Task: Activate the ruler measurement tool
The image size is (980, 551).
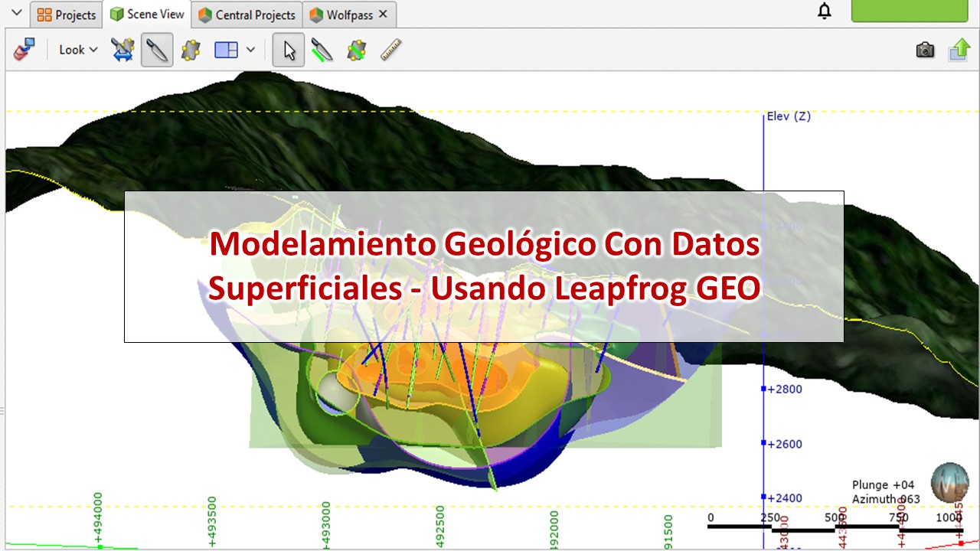Action: (x=391, y=51)
